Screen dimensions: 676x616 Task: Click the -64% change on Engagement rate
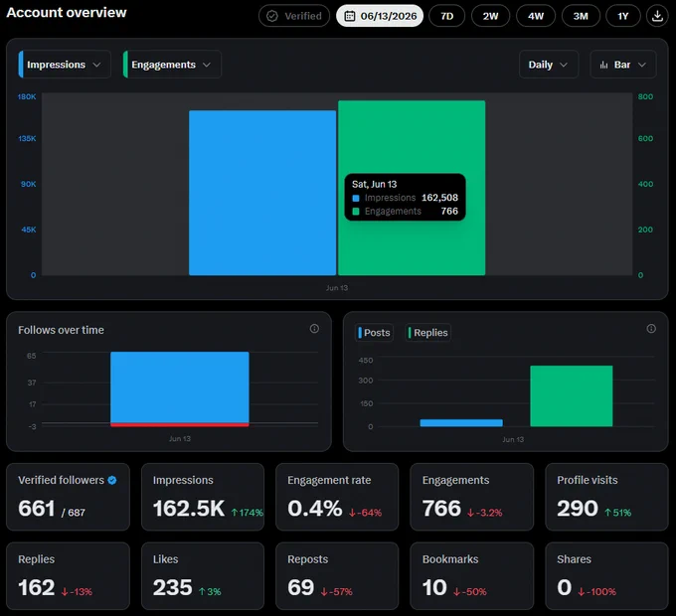(x=365, y=513)
